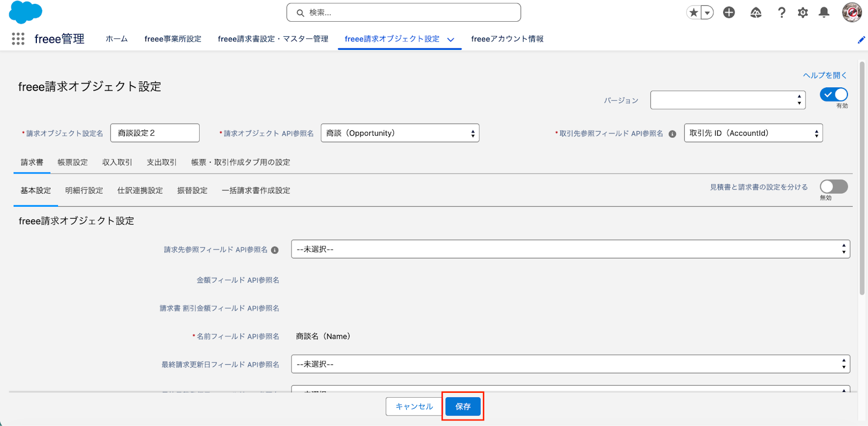868x426 pixels.
Task: Open the App Launcher grid icon
Action: [18, 39]
